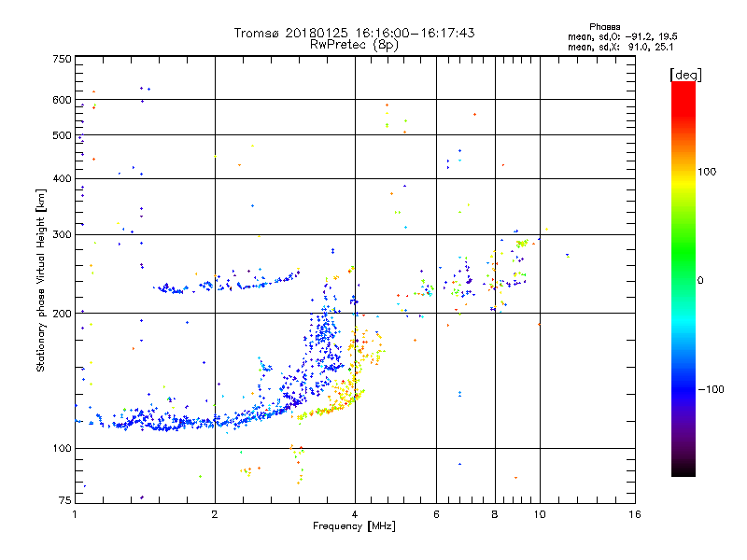Viewport: 747px width, 560px height.
Task: Click the 'mean, sd,O: -91.2, 19.5' line
Action: [623, 36]
